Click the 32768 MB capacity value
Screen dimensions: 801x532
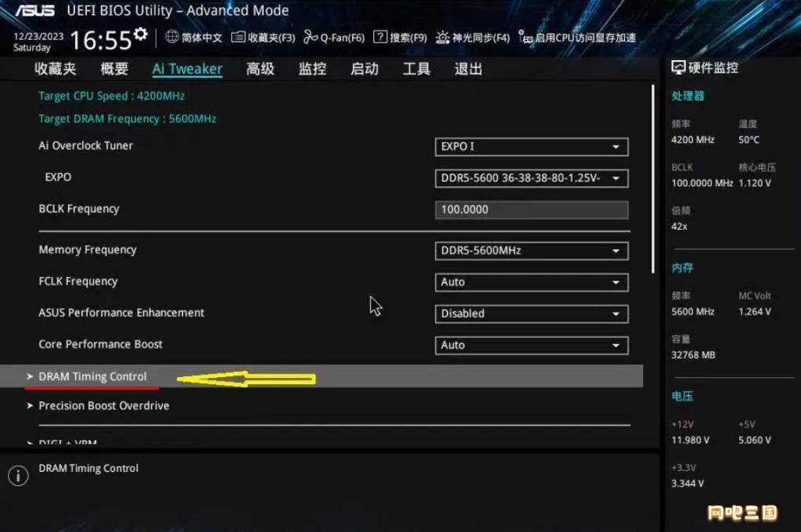(693, 354)
